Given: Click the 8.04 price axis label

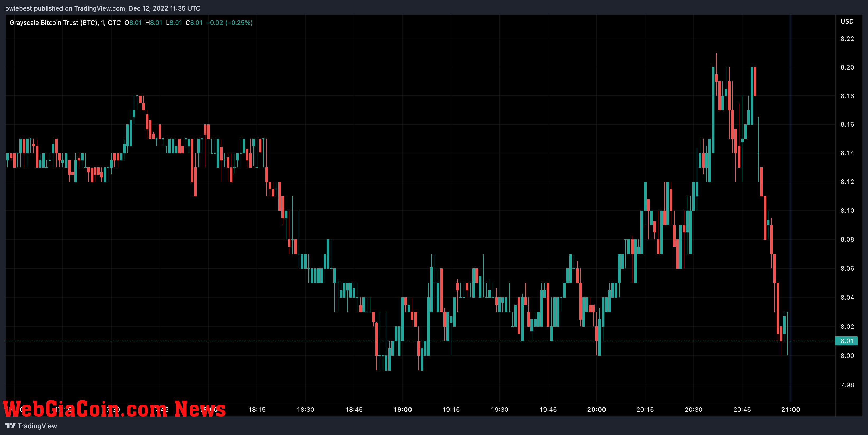Looking at the screenshot, I should click(x=847, y=298).
